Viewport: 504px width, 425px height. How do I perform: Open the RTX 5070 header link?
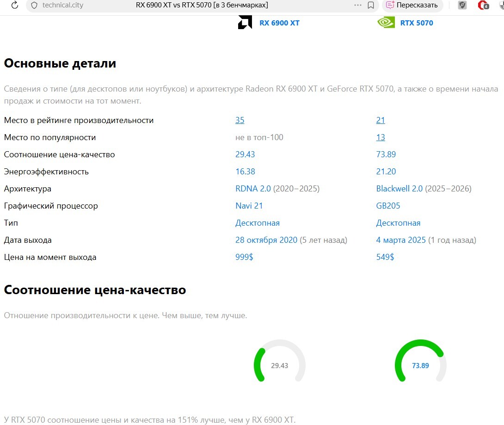pyautogui.click(x=417, y=23)
